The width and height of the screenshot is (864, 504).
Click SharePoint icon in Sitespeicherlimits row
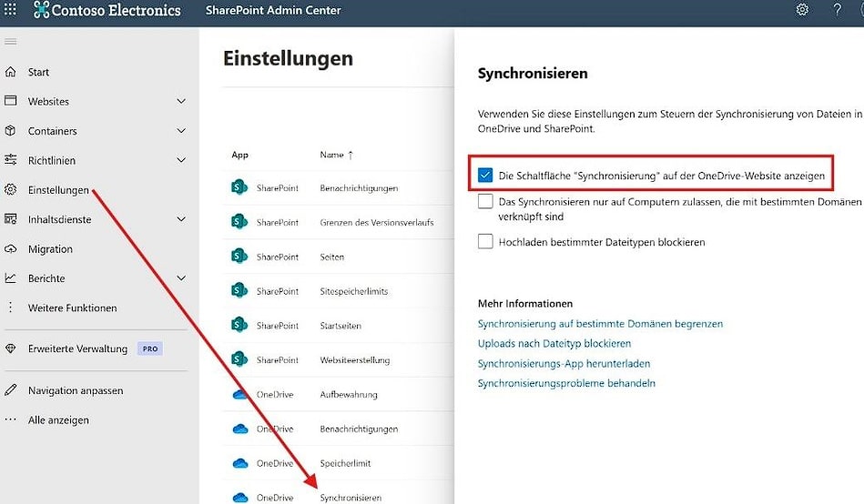coord(239,290)
